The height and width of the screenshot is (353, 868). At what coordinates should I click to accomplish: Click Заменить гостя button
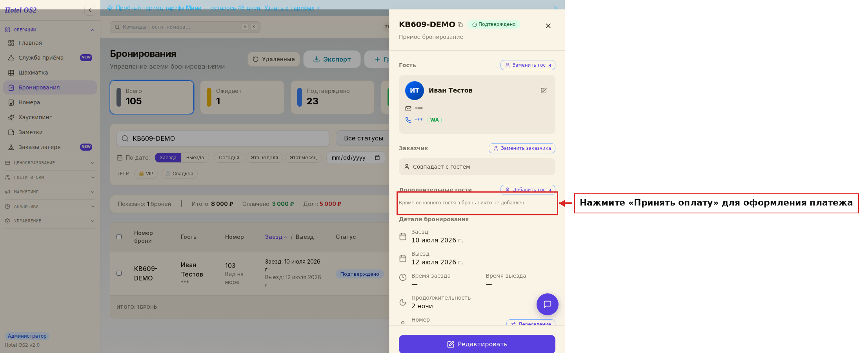[x=528, y=65]
